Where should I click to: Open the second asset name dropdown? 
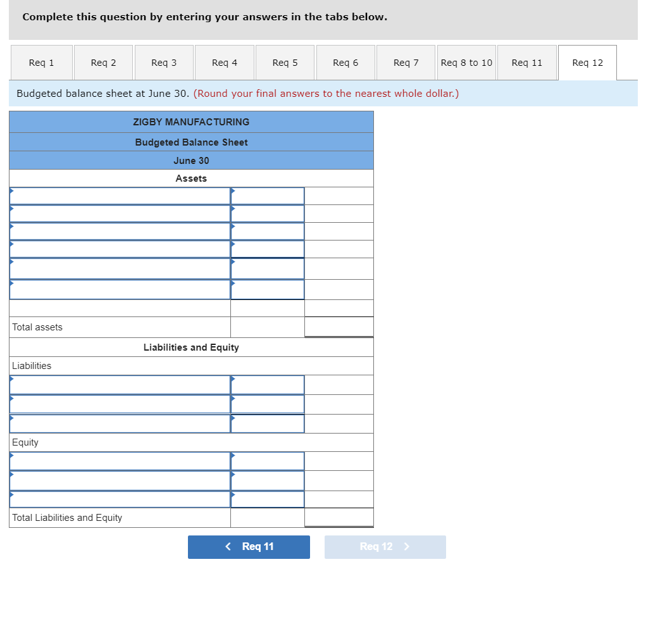point(120,213)
